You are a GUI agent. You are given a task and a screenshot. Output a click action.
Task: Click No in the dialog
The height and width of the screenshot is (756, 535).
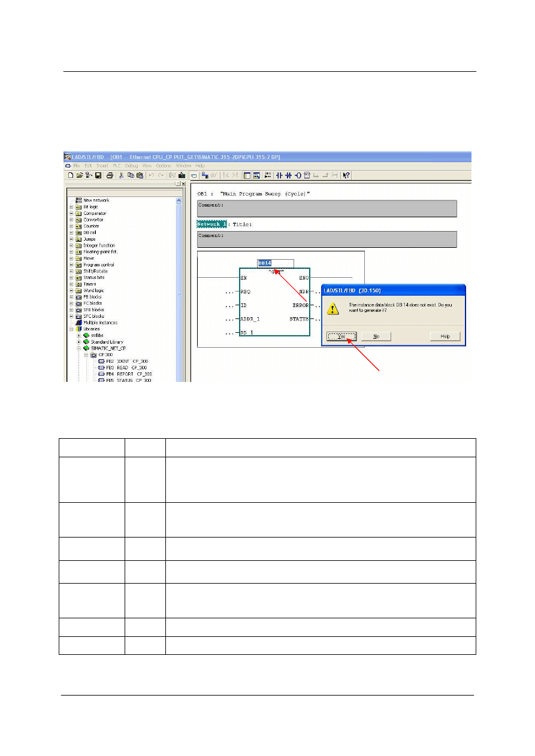click(376, 336)
